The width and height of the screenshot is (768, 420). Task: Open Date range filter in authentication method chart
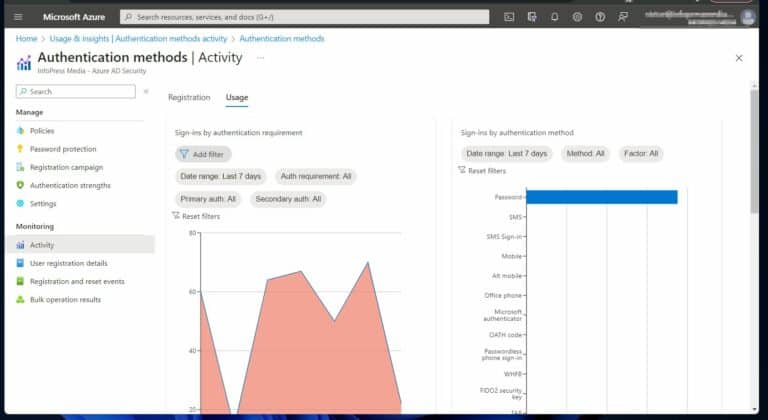506,153
